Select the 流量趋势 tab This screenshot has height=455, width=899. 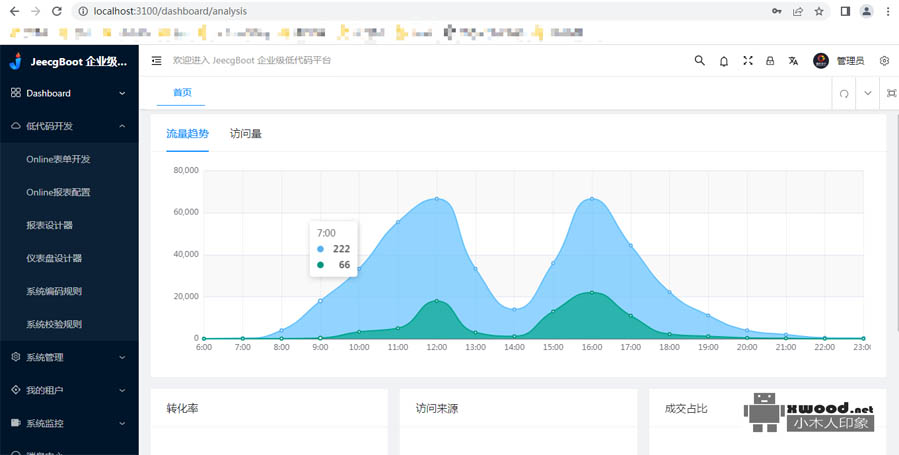(x=187, y=133)
